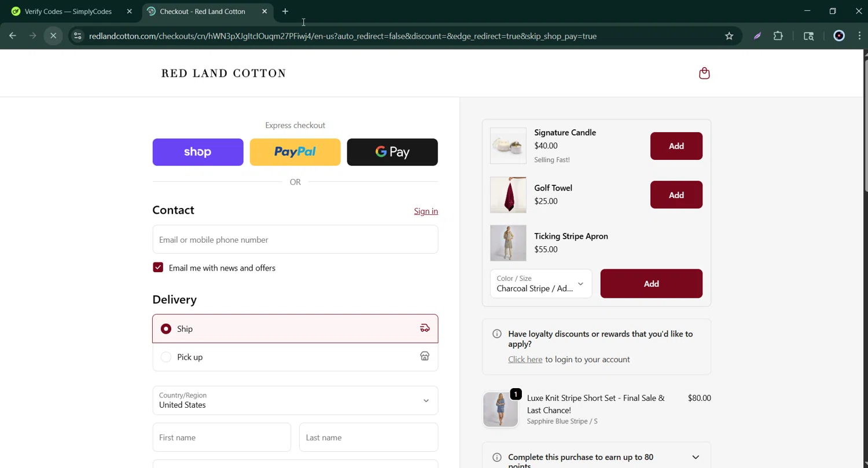Click the Sign in link
This screenshot has width=868, height=468.
click(x=426, y=211)
